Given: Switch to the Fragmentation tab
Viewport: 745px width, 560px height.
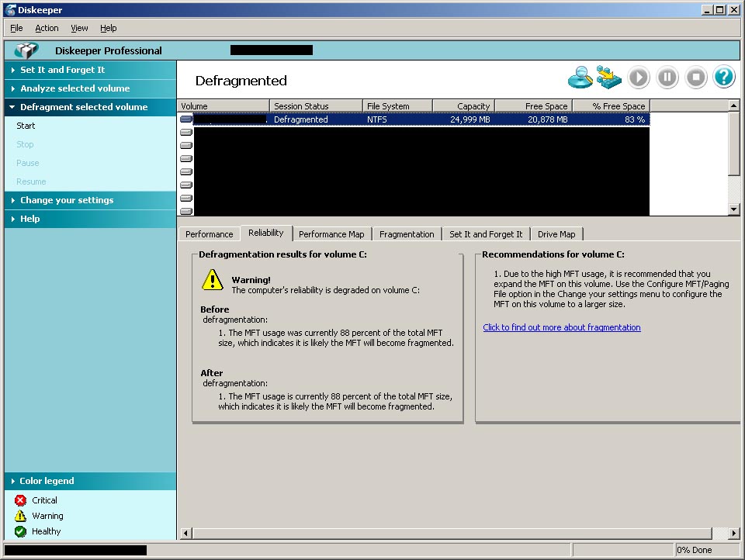Looking at the screenshot, I should point(407,234).
